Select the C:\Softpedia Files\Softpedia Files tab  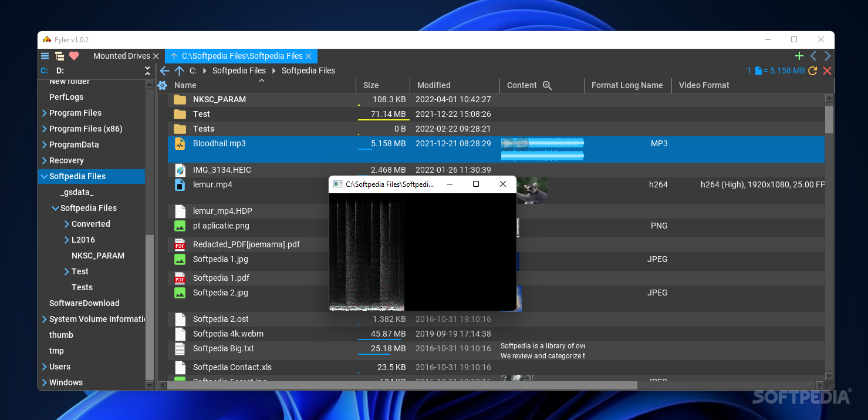[242, 56]
